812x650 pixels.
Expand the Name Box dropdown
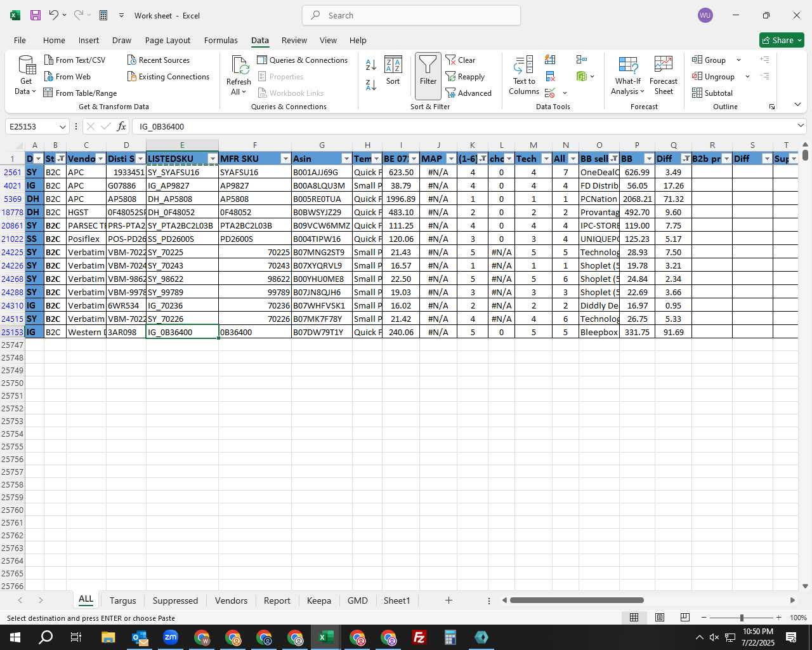tap(62, 126)
